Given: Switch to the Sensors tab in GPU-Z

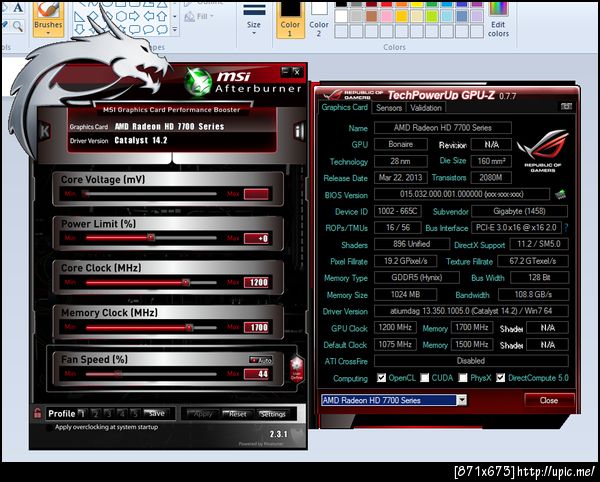Looking at the screenshot, I should pos(389,108).
